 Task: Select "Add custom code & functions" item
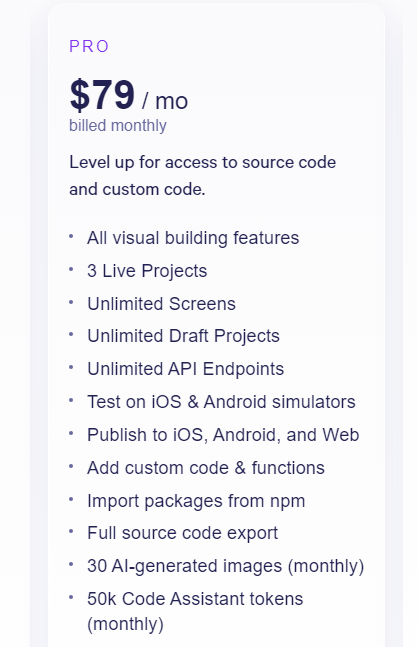(206, 468)
